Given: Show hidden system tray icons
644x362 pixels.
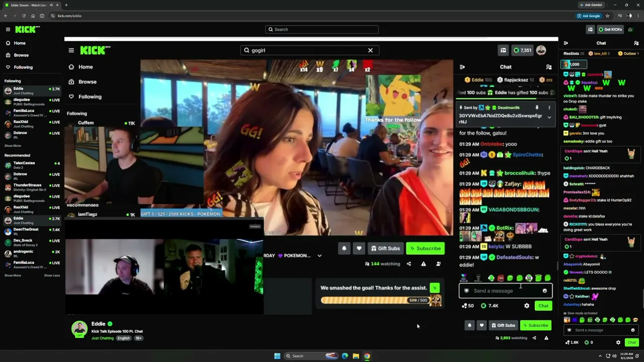Looking at the screenshot, I should click(x=600, y=356).
